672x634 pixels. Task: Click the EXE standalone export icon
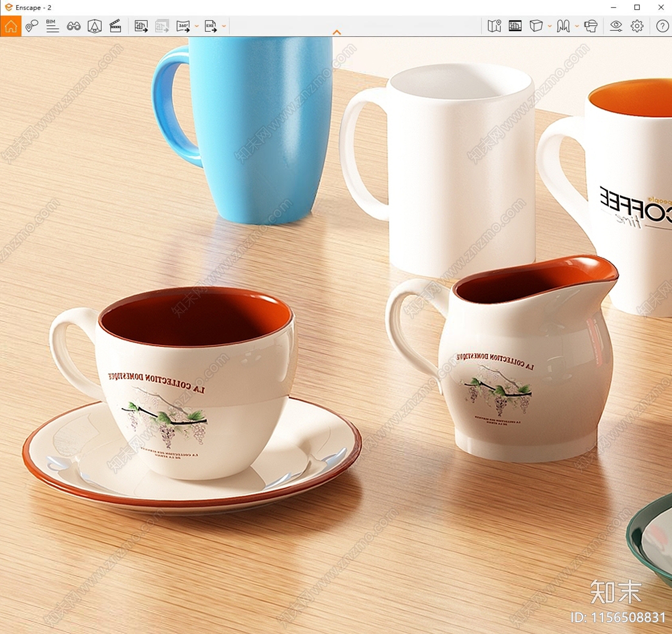(211, 26)
